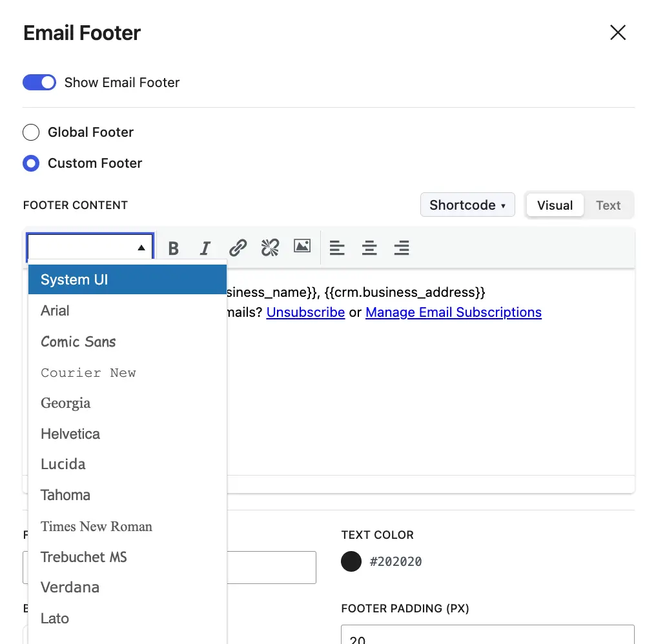Select the Global Footer radio option
This screenshot has width=656, height=644.
coord(31,132)
